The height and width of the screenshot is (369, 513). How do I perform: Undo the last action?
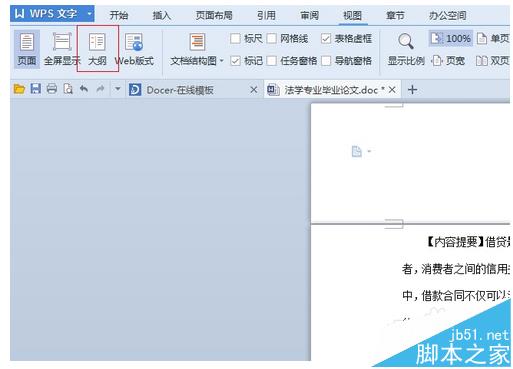coord(84,89)
